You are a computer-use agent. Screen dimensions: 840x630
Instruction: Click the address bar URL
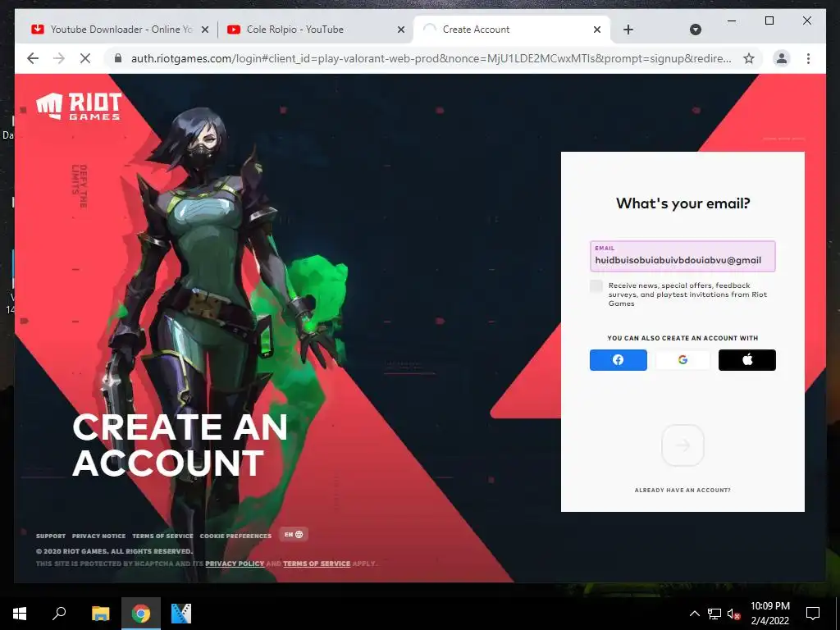[431, 58]
